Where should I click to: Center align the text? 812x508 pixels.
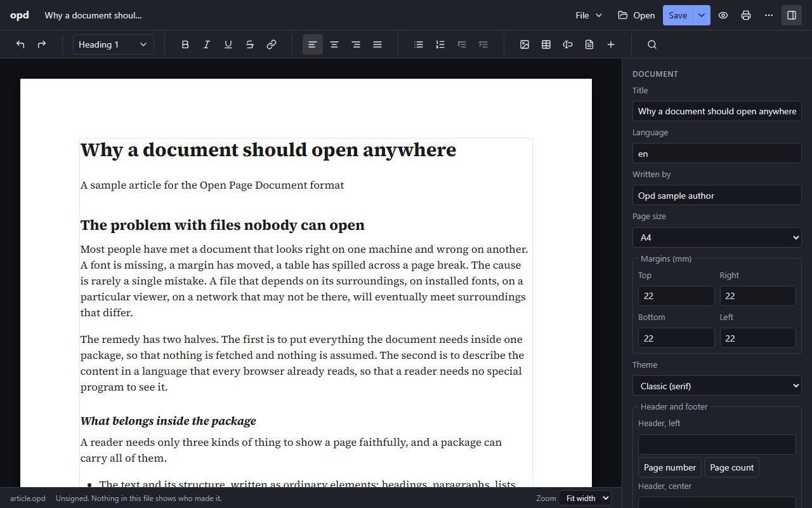point(334,44)
